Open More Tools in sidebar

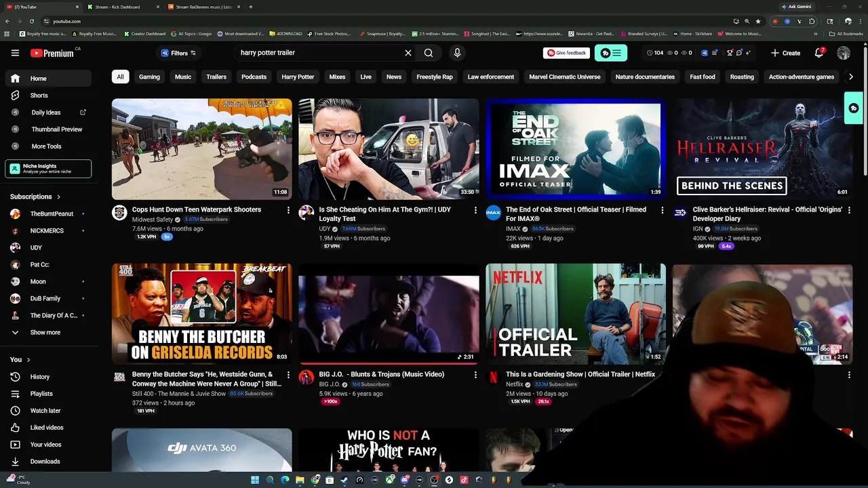point(48,146)
